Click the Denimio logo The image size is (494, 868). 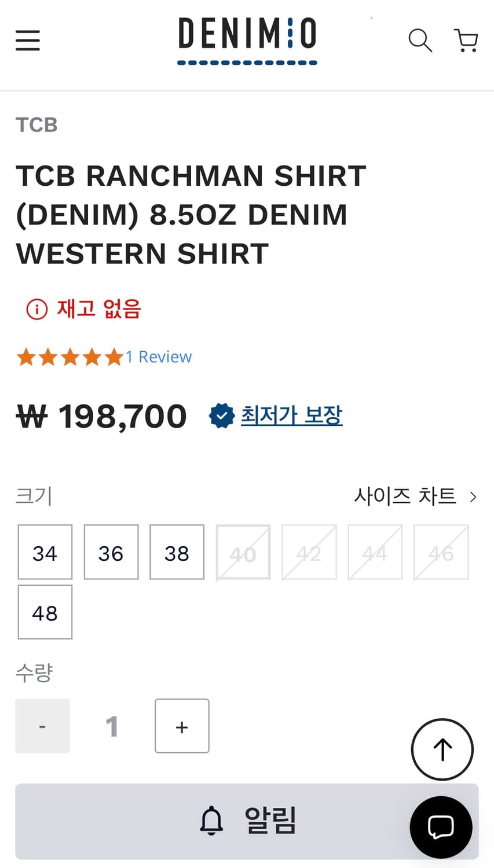coord(247,41)
